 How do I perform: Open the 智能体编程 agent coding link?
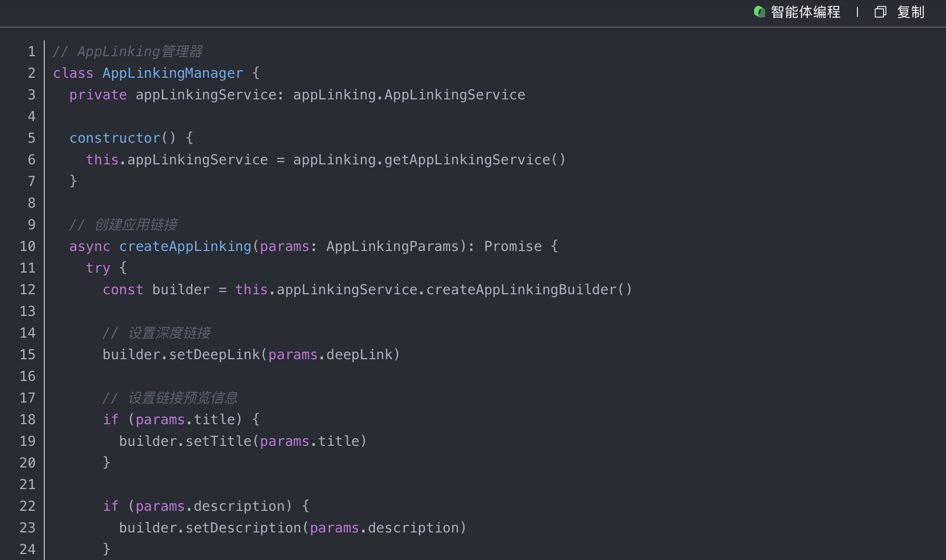coord(805,12)
